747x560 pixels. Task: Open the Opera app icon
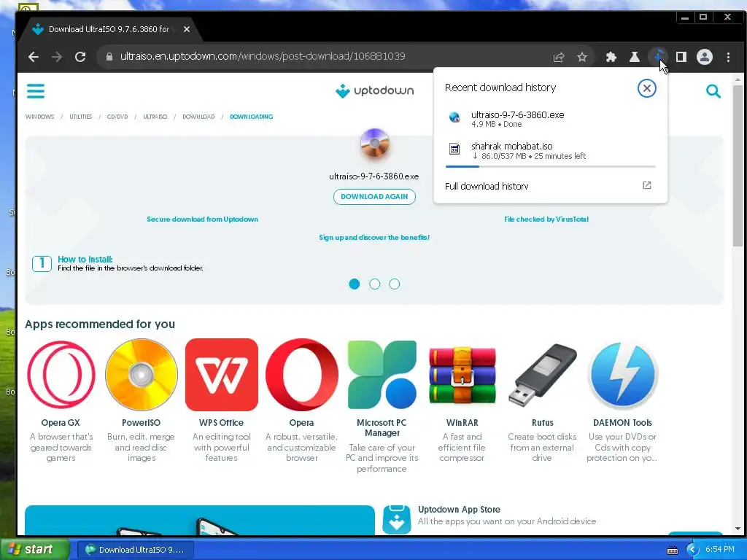point(301,375)
